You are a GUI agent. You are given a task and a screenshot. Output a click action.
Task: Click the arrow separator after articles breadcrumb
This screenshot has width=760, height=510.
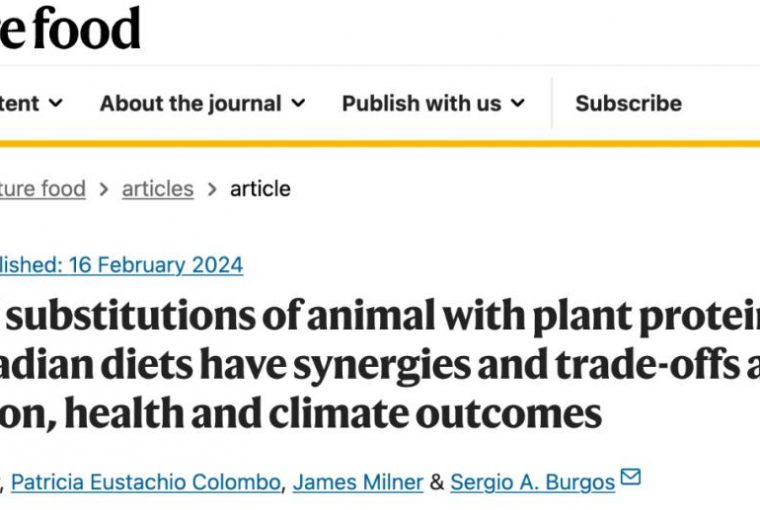[211, 188]
